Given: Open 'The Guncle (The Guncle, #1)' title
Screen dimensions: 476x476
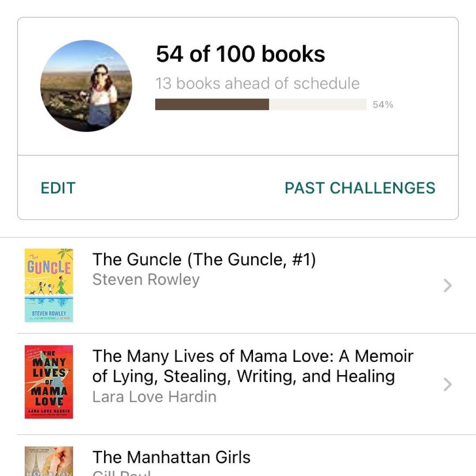Looking at the screenshot, I should pos(204,260).
